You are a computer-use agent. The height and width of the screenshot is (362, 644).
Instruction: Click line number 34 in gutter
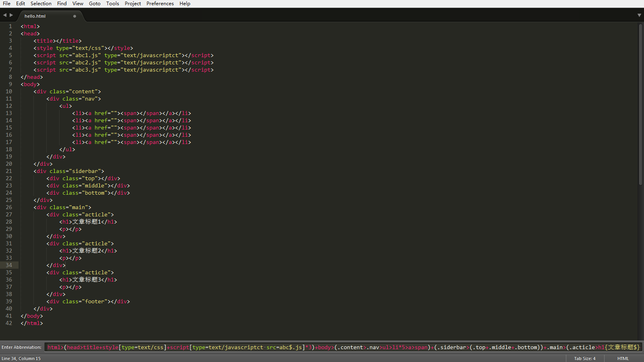click(x=9, y=265)
